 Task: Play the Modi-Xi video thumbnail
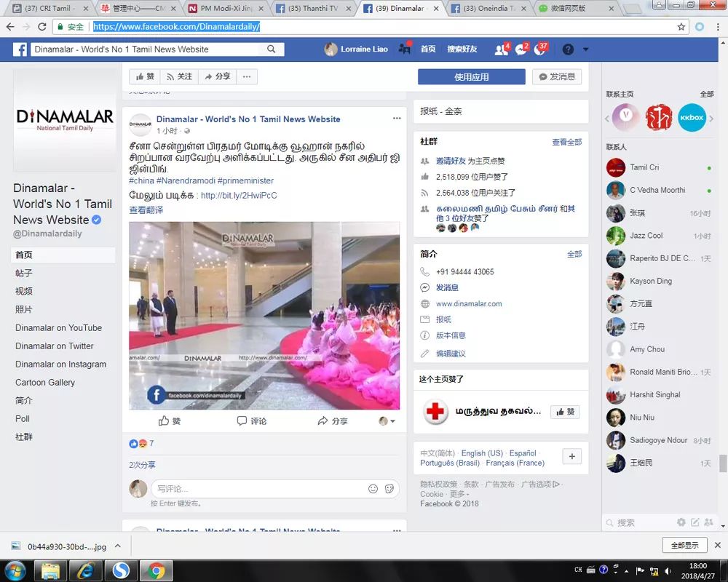[264, 316]
